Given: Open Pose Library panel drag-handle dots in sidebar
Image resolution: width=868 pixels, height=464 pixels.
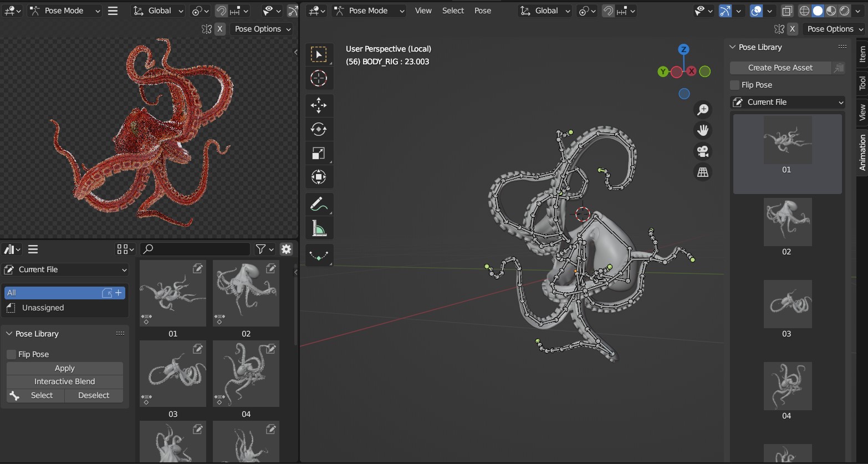Looking at the screenshot, I should (842, 47).
